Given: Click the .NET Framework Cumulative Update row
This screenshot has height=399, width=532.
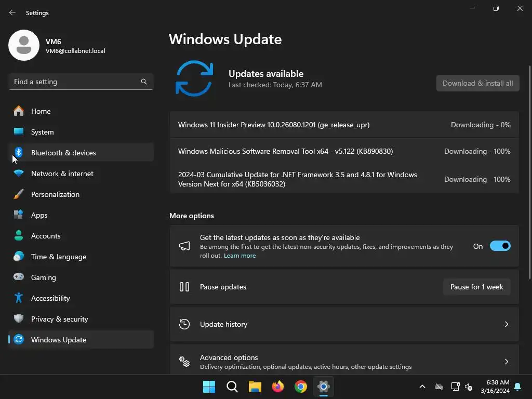Looking at the screenshot, I should 344,179.
